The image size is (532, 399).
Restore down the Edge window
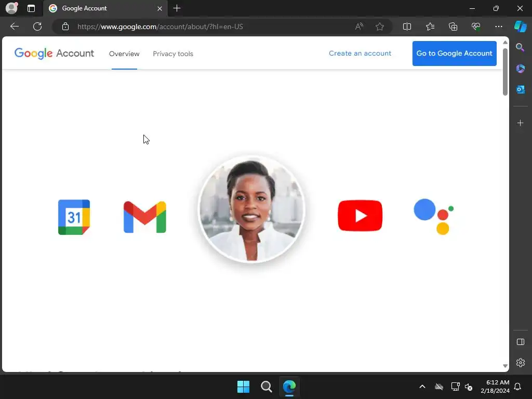[x=496, y=8]
